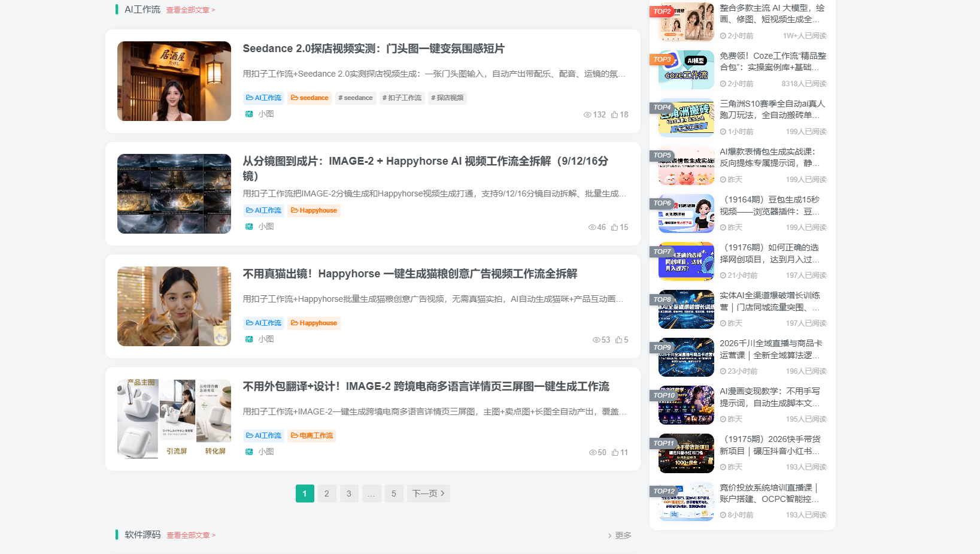This screenshot has height=554, width=980.
Task: Click the 更多 chevron link
Action: (620, 535)
